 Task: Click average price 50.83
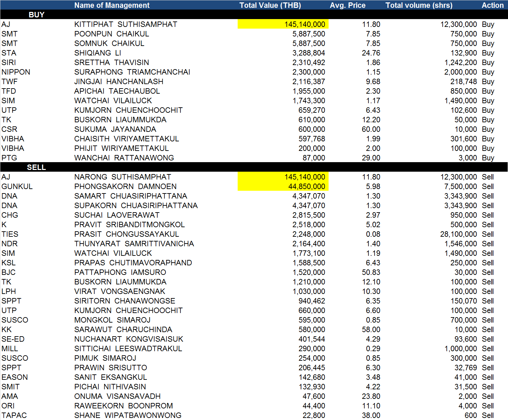pyautogui.click(x=371, y=272)
